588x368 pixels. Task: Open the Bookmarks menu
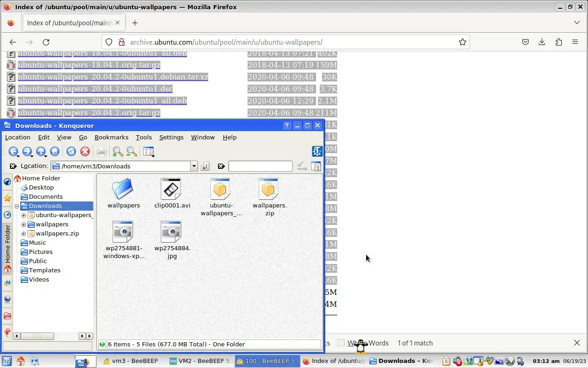point(111,137)
